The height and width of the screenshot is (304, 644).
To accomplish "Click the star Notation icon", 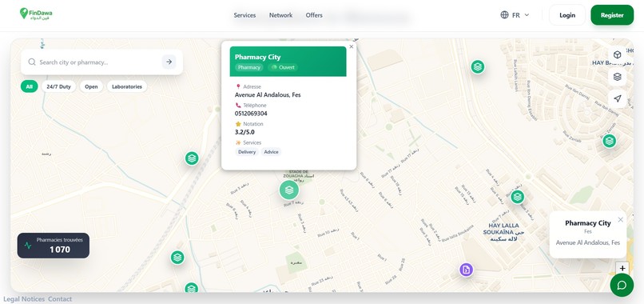I will 238,124.
